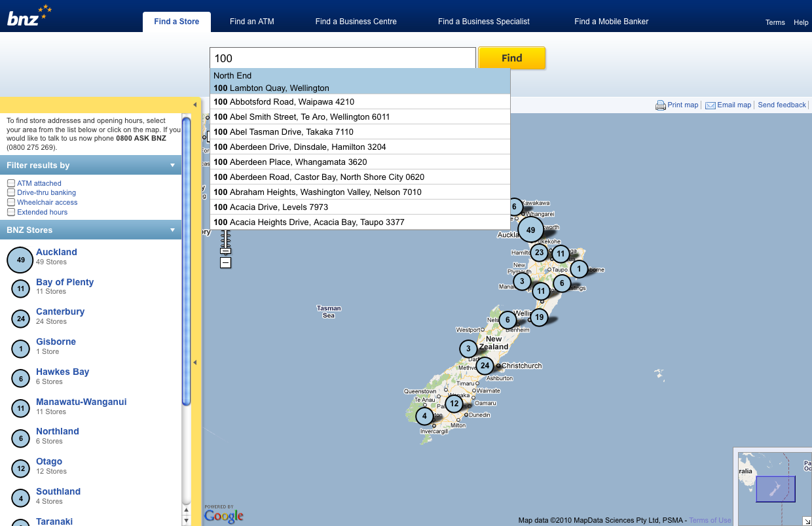The width and height of the screenshot is (812, 526).
Task: Tick the Wheelchair access checkbox
Action: [x=11, y=202]
